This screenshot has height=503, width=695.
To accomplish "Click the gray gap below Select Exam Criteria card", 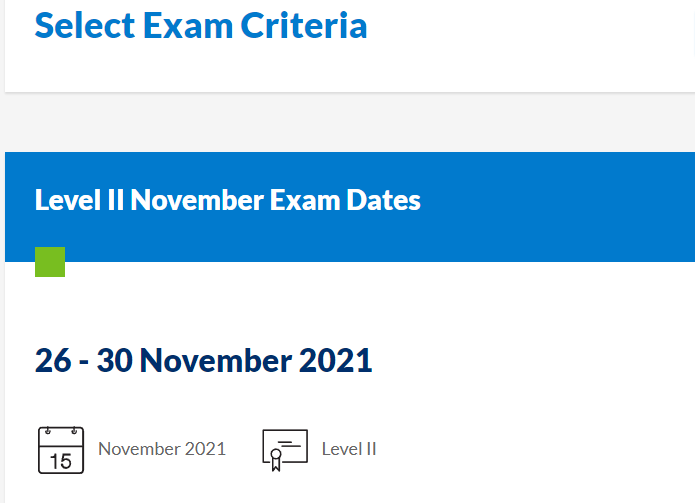I will [x=350, y=122].
